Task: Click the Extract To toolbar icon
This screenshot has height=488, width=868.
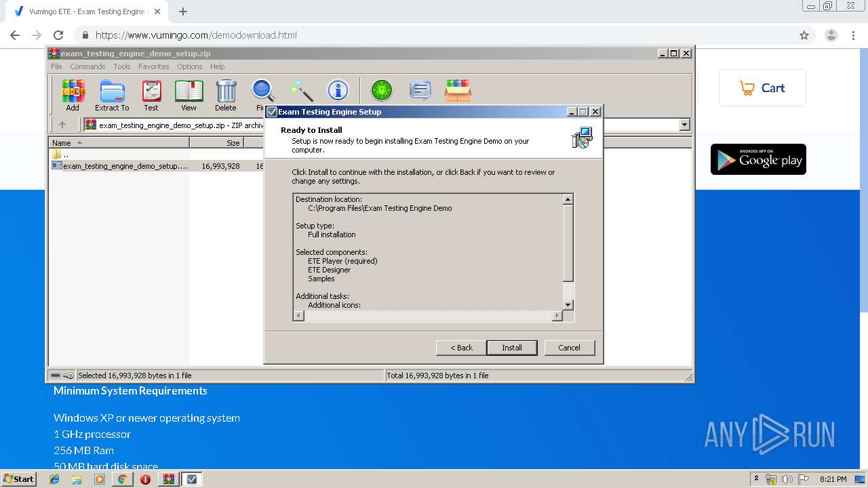Action: coord(112,95)
